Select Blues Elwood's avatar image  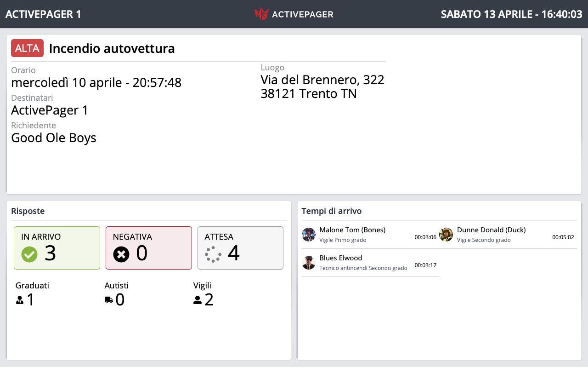pyautogui.click(x=309, y=263)
